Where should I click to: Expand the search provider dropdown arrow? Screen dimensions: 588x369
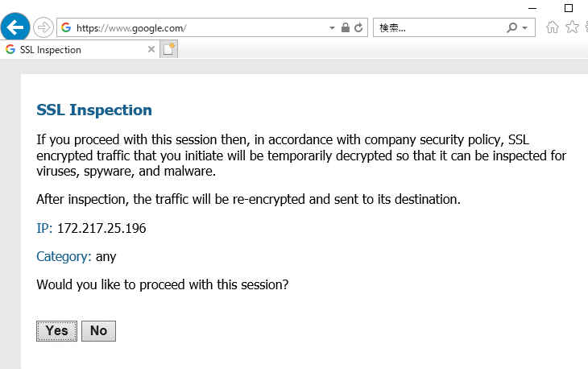click(524, 27)
